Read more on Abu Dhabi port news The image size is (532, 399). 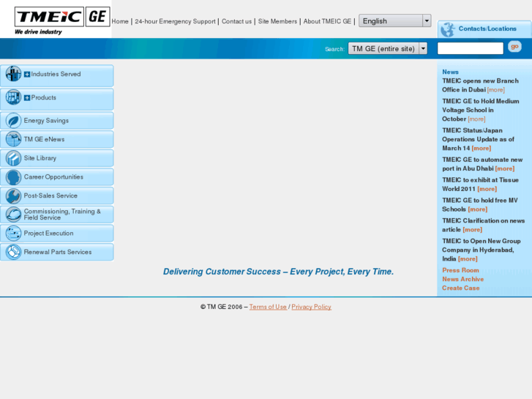(x=505, y=169)
